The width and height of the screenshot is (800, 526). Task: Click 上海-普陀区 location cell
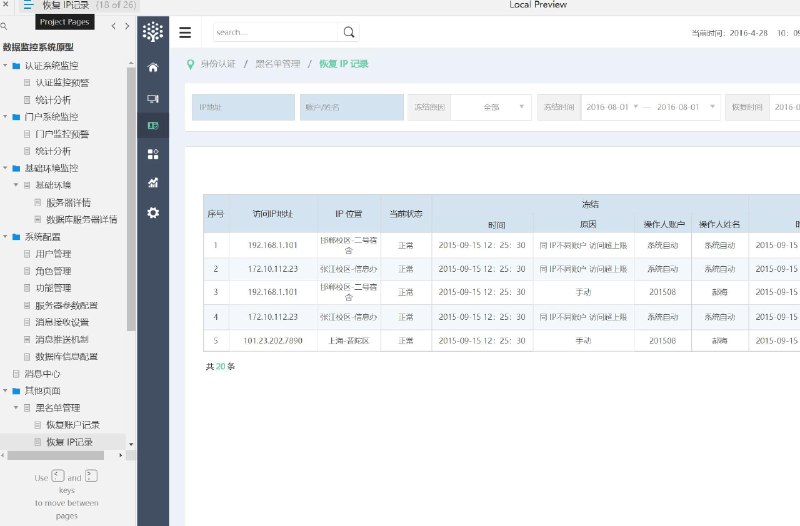pos(348,340)
